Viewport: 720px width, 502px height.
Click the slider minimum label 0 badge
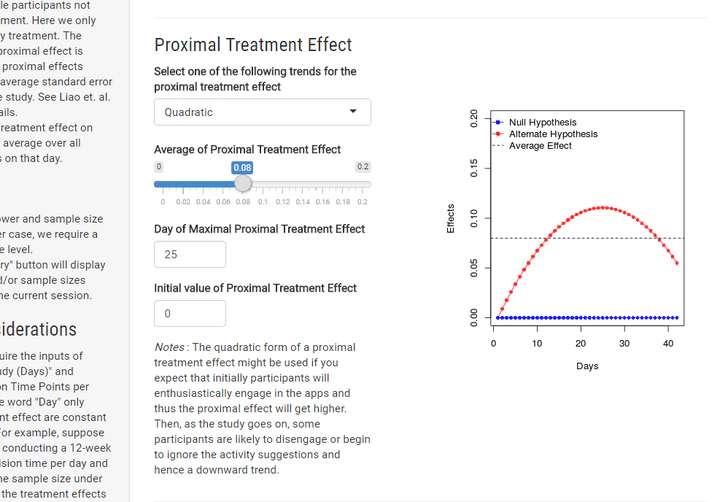158,167
